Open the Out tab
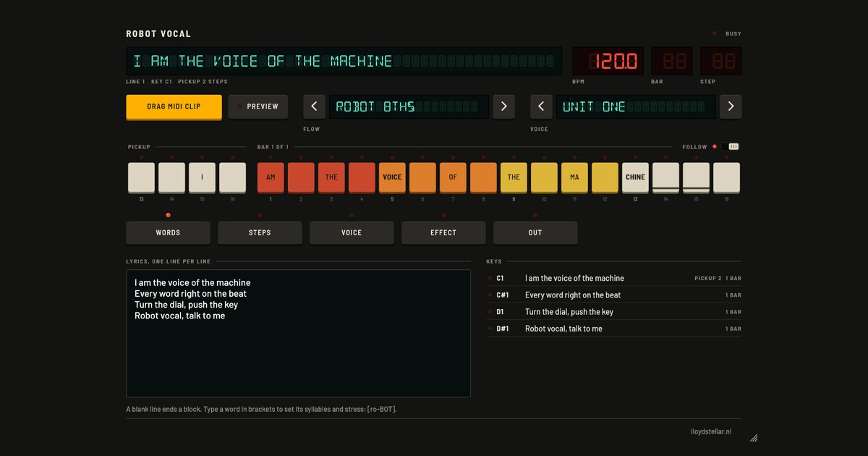 coord(535,232)
